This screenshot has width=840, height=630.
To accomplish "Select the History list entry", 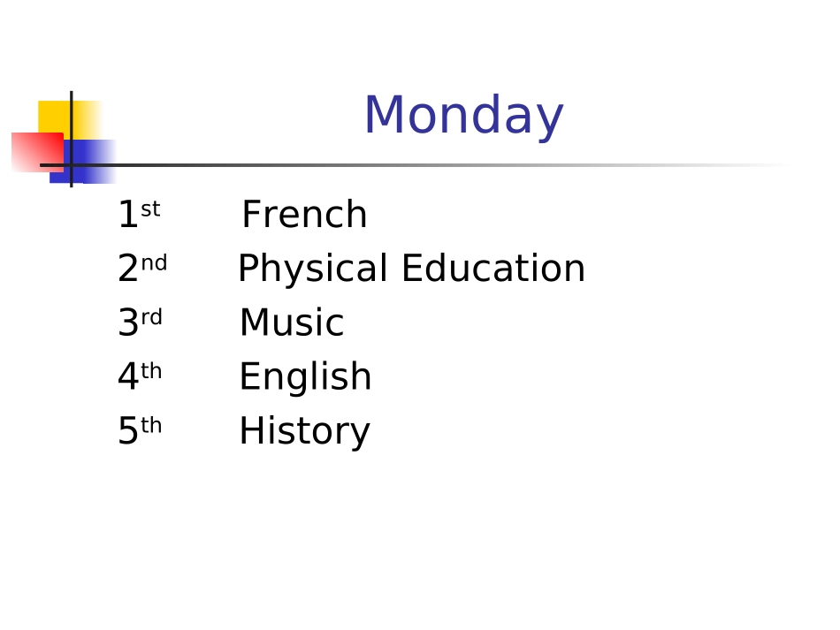I will [304, 431].
